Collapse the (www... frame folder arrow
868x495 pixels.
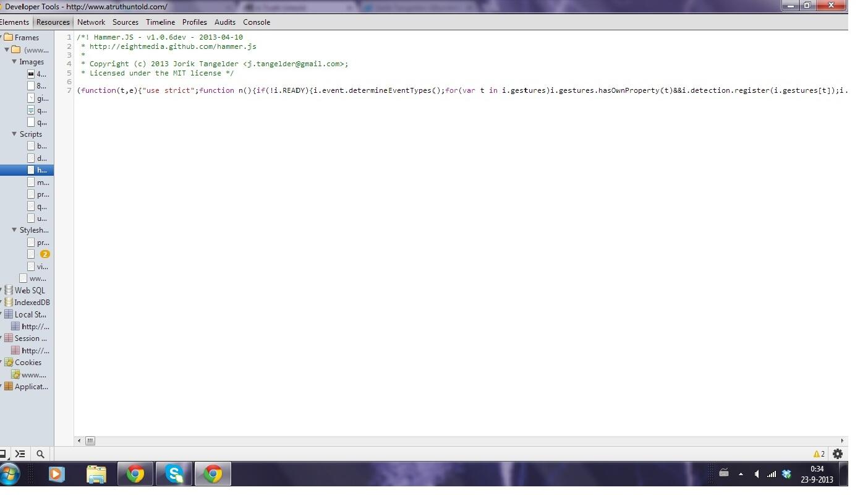tap(7, 49)
